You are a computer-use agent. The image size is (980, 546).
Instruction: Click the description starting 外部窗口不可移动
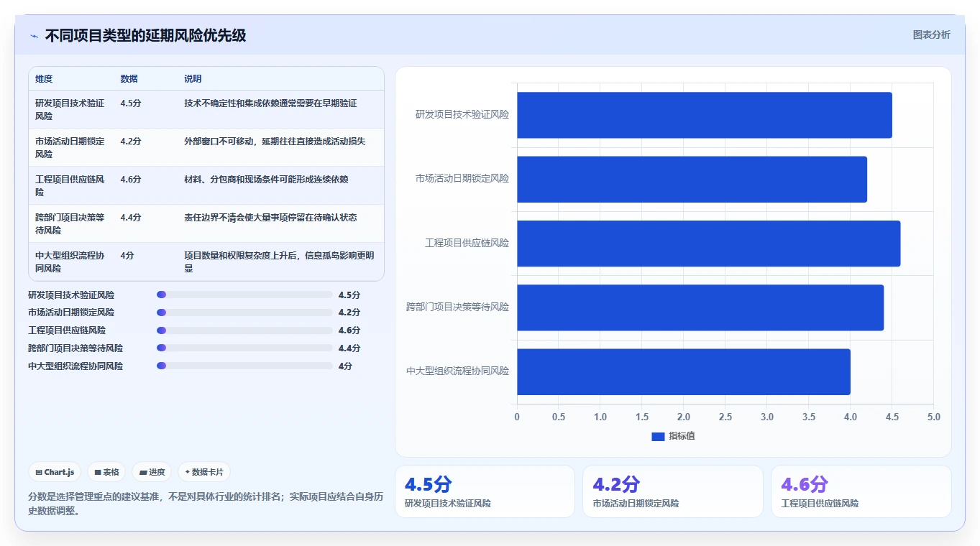[x=275, y=142]
